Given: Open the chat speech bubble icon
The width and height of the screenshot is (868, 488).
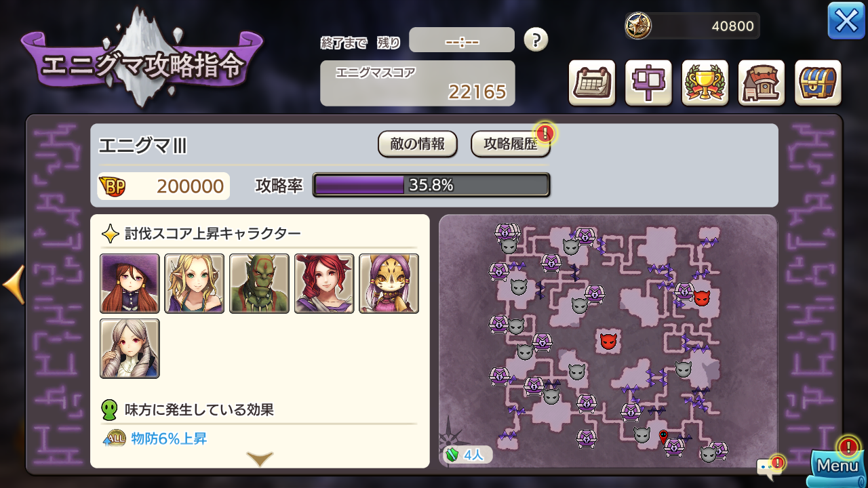Looking at the screenshot, I should click(769, 466).
